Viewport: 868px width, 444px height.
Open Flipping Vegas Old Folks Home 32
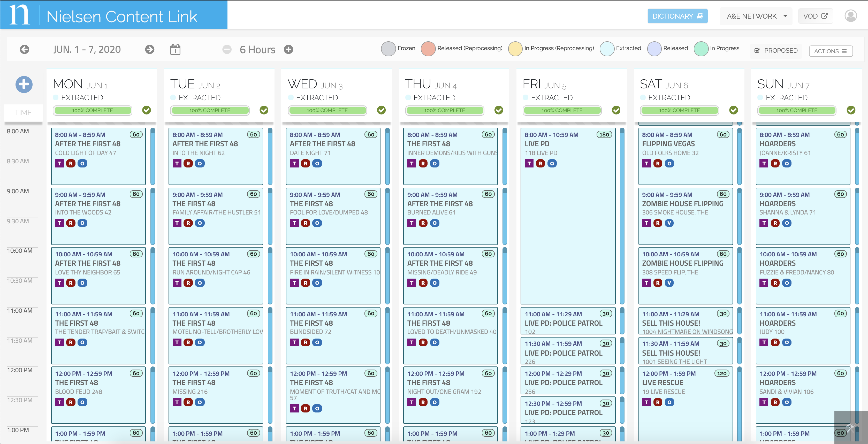click(x=685, y=156)
